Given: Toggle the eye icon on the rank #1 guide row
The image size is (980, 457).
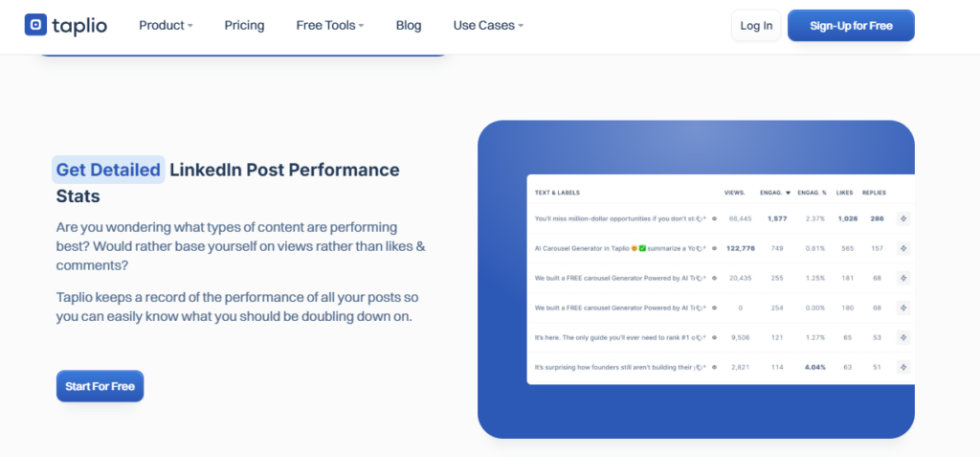Looking at the screenshot, I should [714, 337].
